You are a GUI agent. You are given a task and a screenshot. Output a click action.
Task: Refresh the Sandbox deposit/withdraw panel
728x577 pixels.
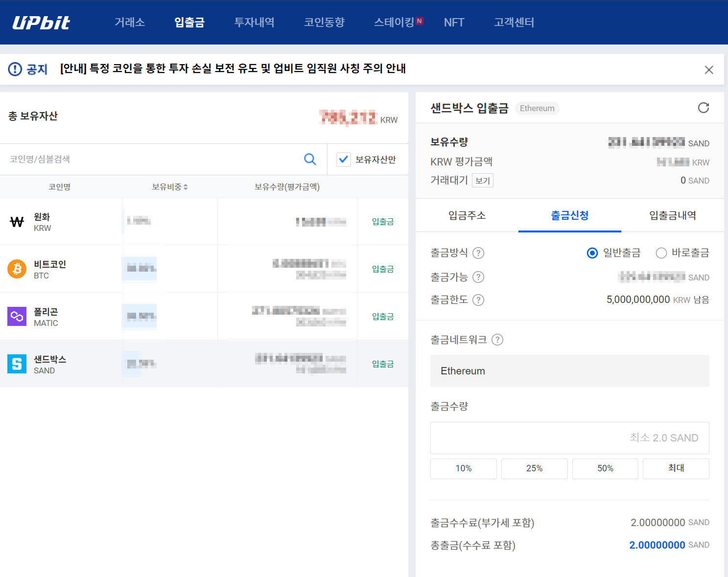click(704, 108)
